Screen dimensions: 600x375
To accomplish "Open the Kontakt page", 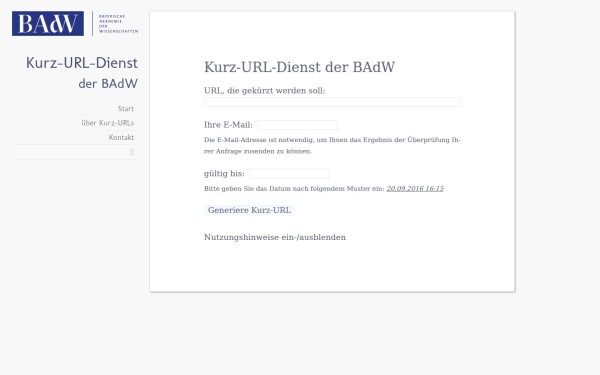I will [121, 137].
